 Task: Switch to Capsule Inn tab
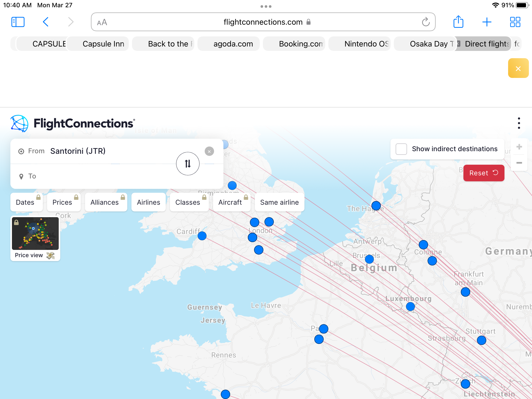pyautogui.click(x=98, y=44)
